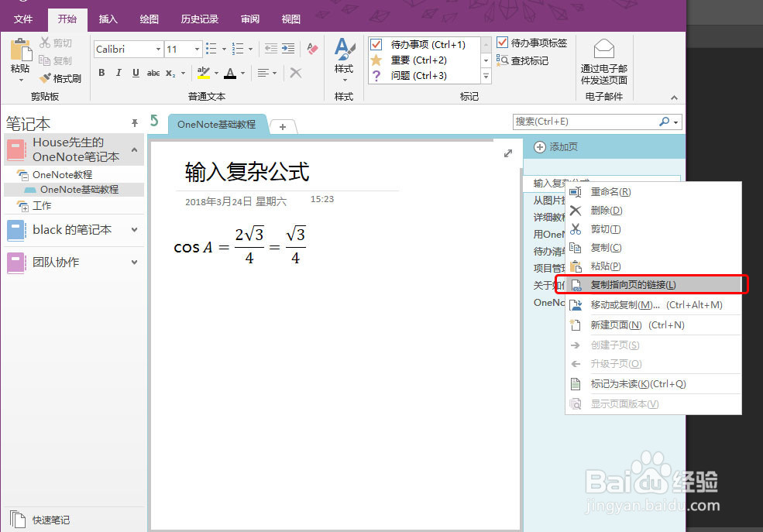Switch to the 绘图 ribbon tab

149,19
